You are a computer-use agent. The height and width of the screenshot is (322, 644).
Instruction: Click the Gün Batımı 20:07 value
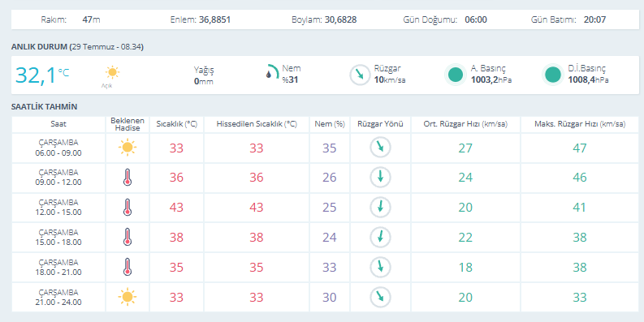(594, 19)
